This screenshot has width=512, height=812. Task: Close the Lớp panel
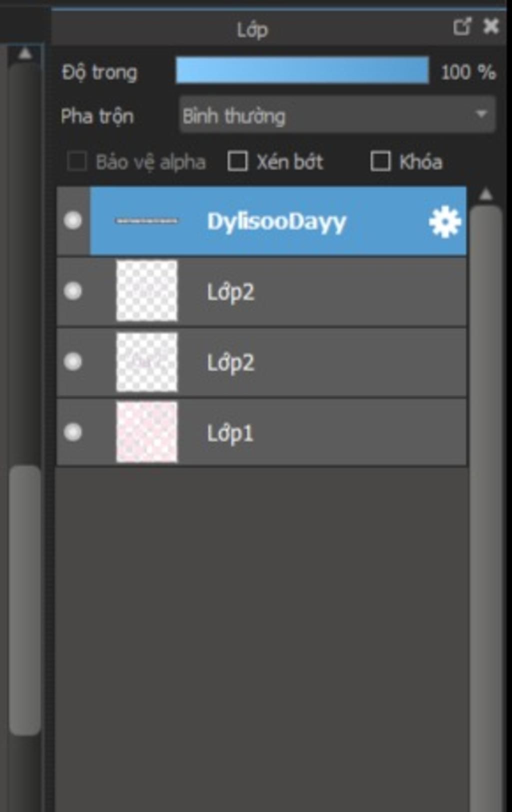[x=491, y=26]
